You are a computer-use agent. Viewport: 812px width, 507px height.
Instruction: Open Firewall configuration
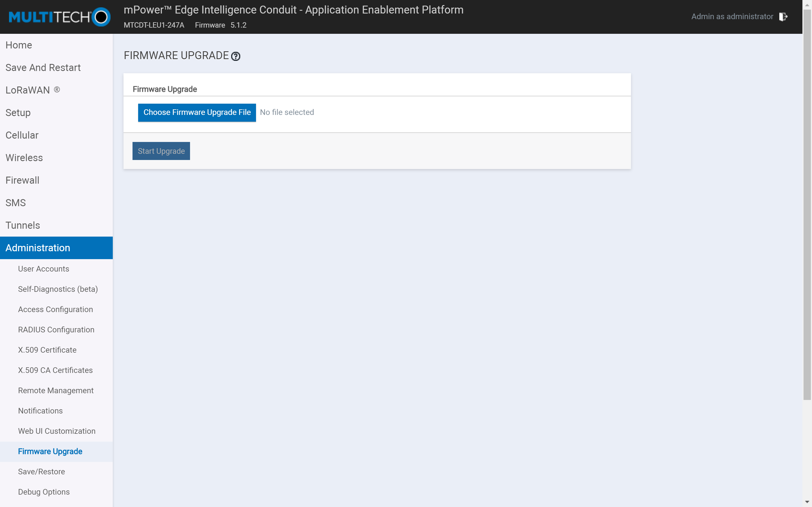tap(22, 180)
